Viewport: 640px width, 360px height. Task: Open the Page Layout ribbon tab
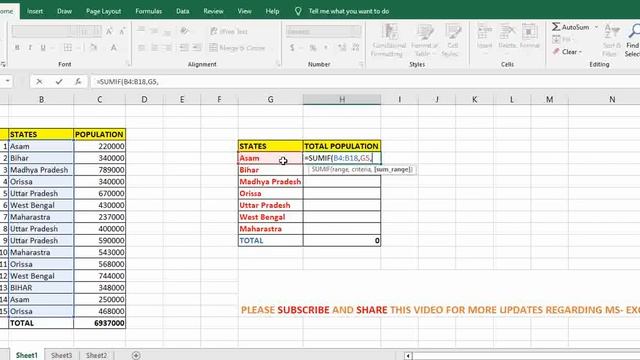[x=104, y=11]
